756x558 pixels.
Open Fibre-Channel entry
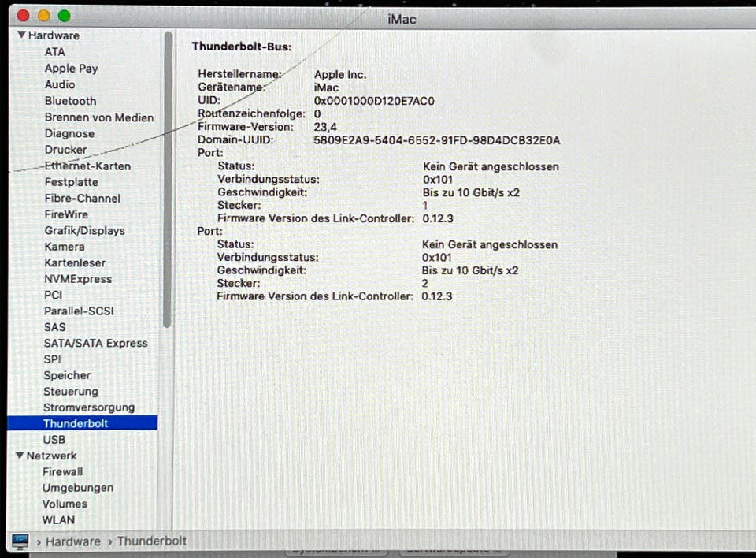83,198
